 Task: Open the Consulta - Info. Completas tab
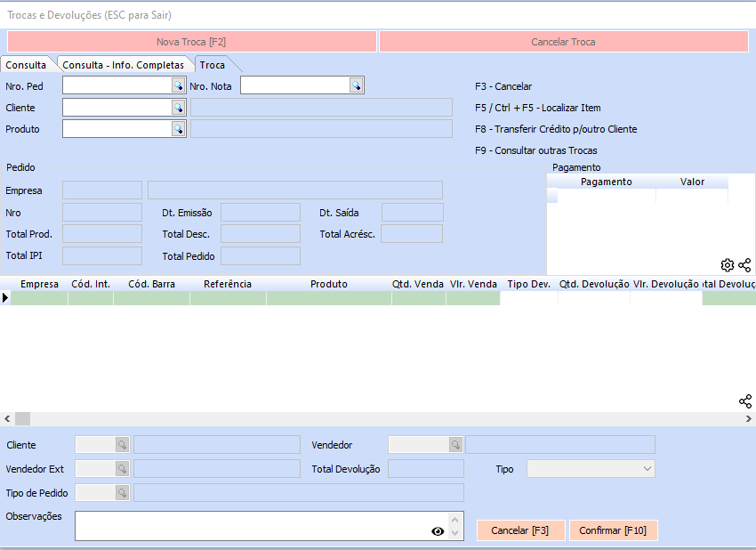coord(123,65)
